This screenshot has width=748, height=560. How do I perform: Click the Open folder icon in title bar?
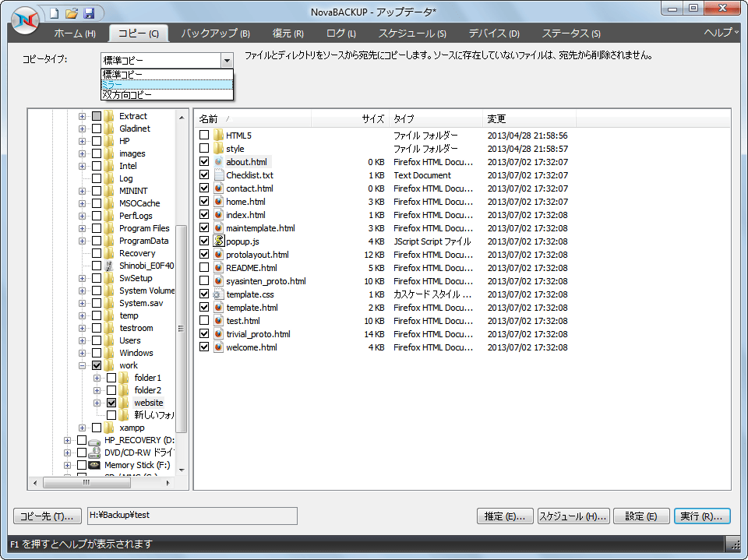coord(72,13)
